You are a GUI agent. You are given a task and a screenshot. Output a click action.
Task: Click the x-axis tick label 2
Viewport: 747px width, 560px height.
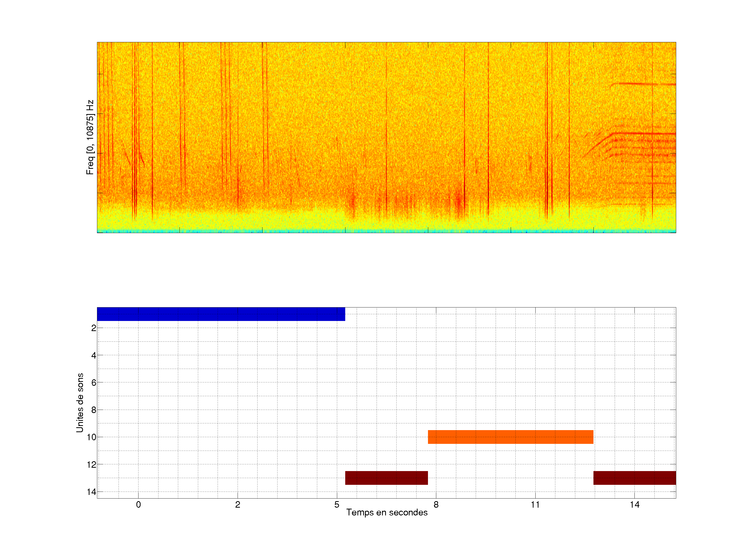click(238, 505)
